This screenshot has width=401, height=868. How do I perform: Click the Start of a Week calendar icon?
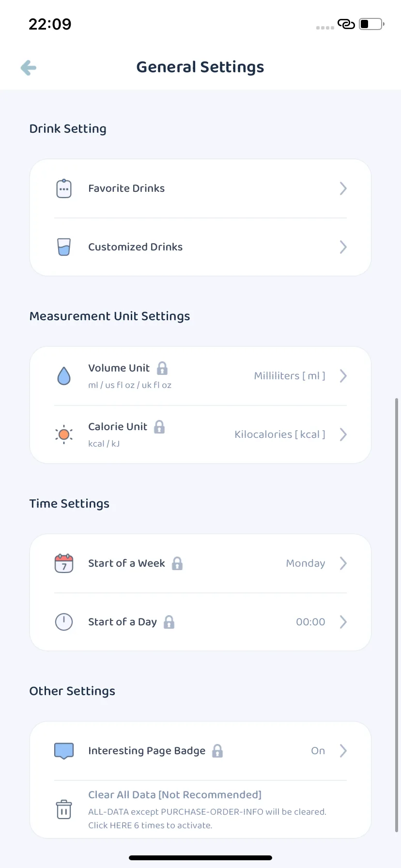click(x=64, y=563)
